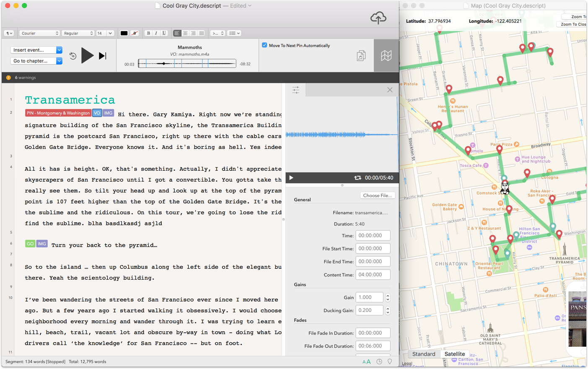This screenshot has height=369, width=588.
Task: Click the Transamerica Pyramid landmark icon
Action: 565,249
